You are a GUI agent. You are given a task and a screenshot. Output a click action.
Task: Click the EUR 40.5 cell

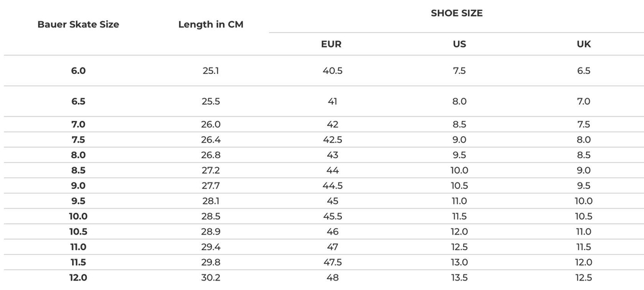[x=332, y=71]
